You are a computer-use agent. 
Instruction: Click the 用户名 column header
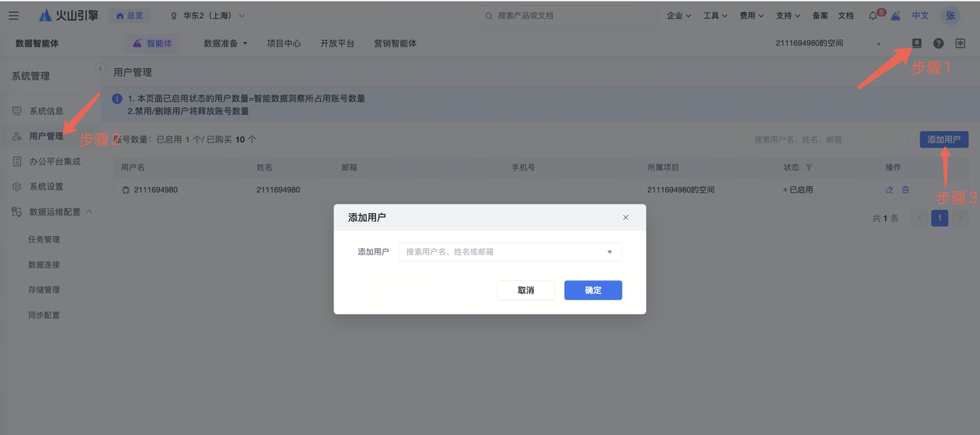click(x=132, y=168)
